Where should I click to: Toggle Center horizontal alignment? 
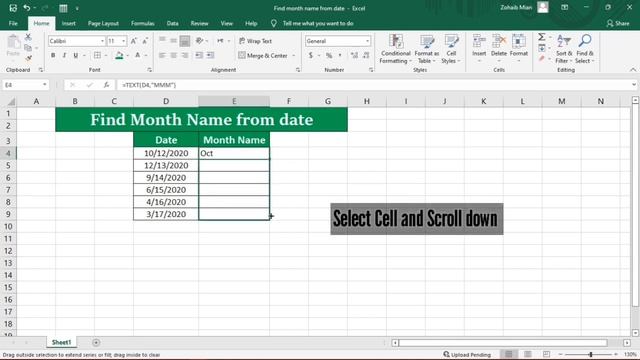[173, 56]
